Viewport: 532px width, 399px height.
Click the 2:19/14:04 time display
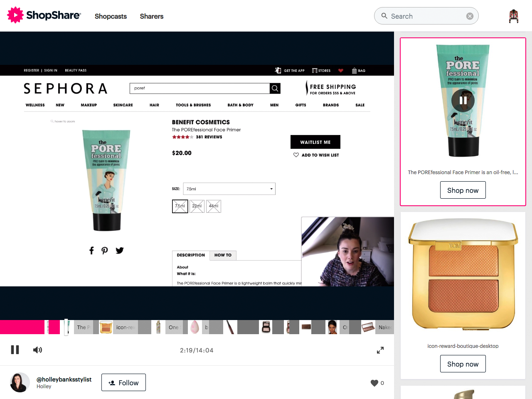pyautogui.click(x=197, y=350)
